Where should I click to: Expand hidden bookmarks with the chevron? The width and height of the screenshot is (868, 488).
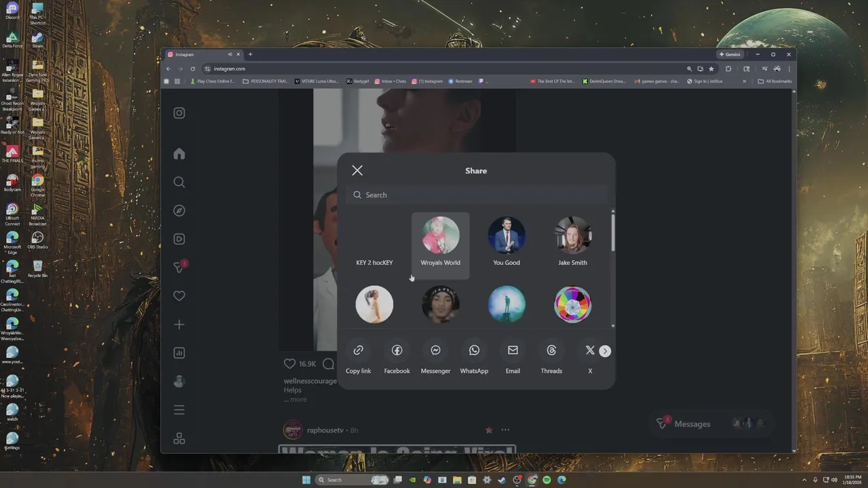[x=744, y=81]
